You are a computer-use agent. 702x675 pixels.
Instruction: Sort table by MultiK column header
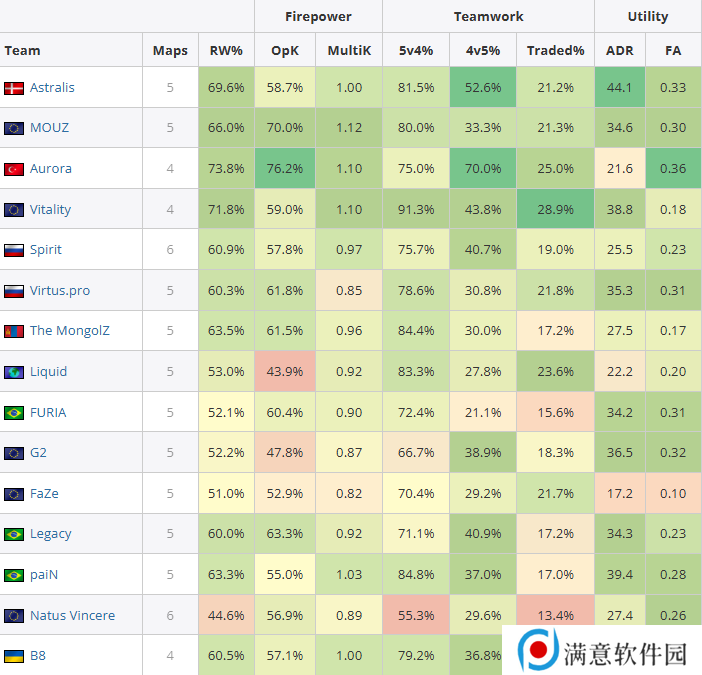pos(349,50)
